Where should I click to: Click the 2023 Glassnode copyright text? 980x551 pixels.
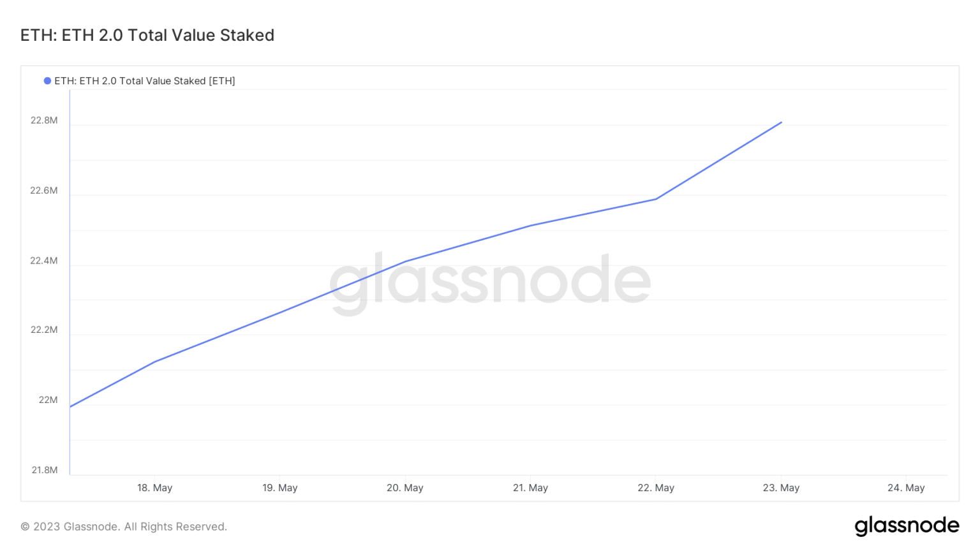(x=124, y=527)
